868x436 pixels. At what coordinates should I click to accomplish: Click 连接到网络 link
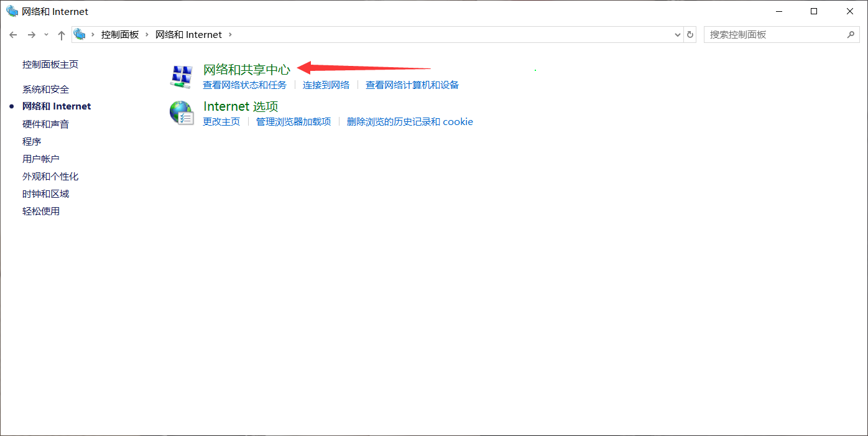326,85
